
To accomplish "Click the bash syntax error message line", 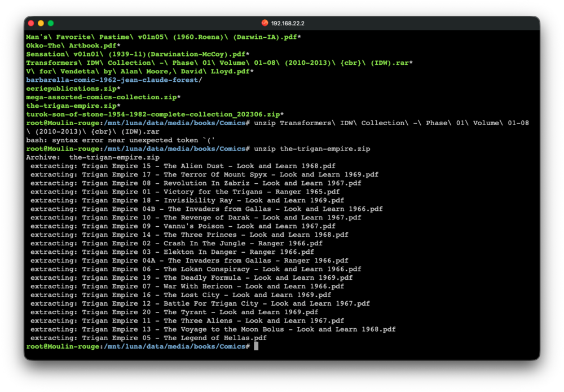I will click(121, 140).
